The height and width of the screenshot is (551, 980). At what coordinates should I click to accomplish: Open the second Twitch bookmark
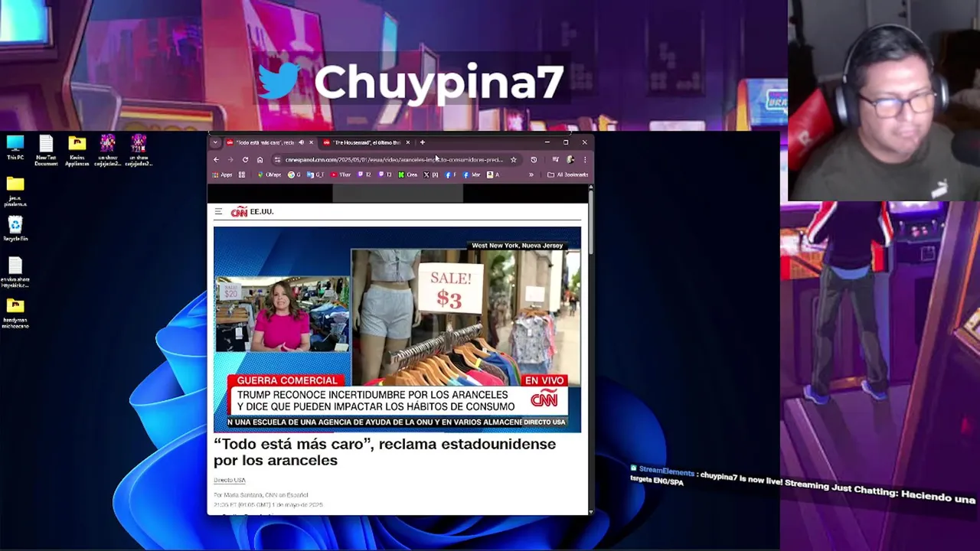(385, 174)
